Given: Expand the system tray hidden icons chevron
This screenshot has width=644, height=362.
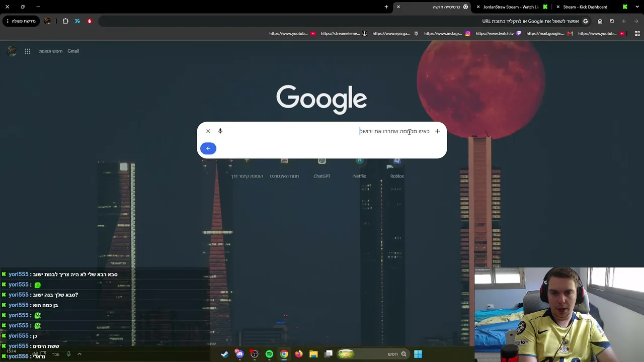Looking at the screenshot, I should coord(79,354).
